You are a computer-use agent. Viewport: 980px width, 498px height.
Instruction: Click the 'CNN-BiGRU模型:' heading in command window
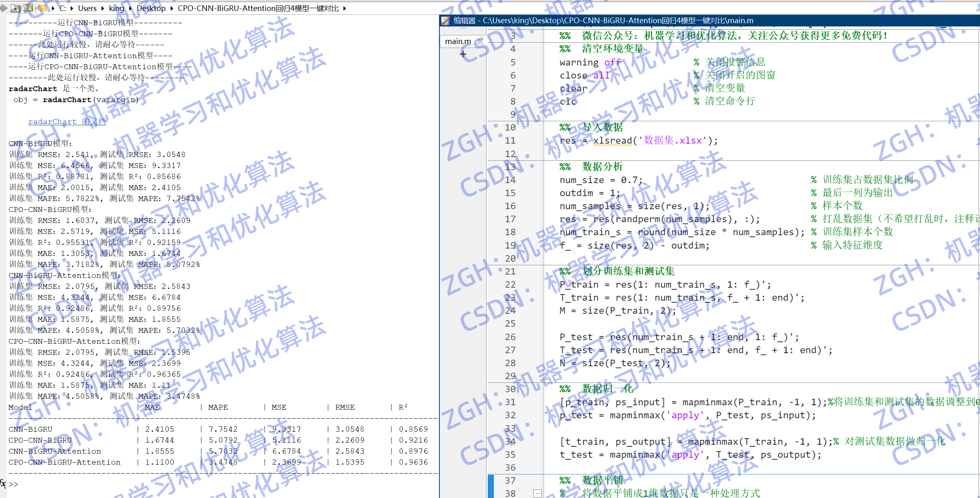click(40, 144)
